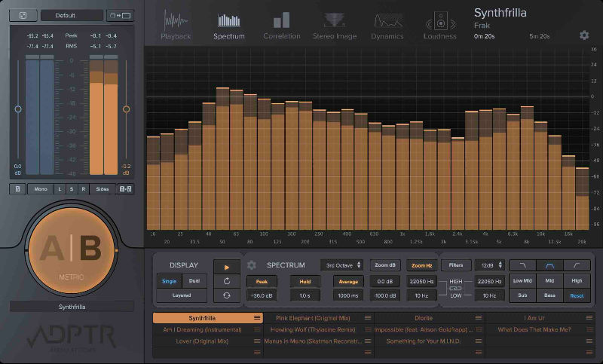Open the 3rd Octave resolution dropdown
This screenshot has height=364, width=603.
342,265
